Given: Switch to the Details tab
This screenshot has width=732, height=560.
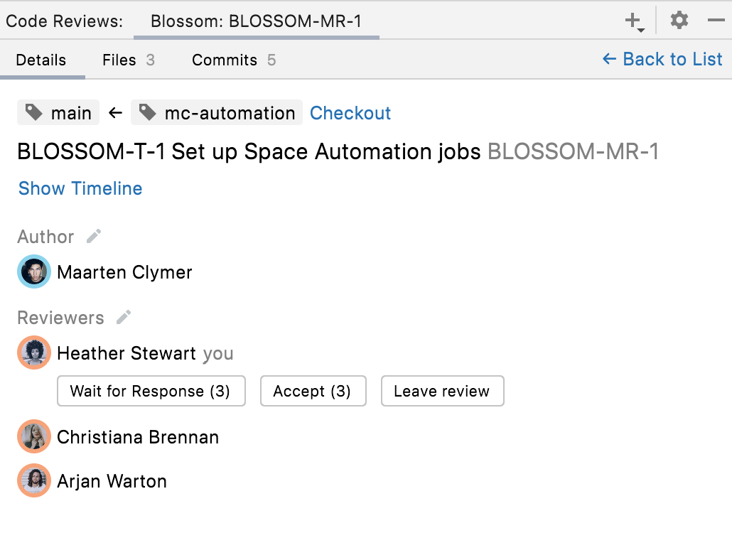Looking at the screenshot, I should (41, 60).
